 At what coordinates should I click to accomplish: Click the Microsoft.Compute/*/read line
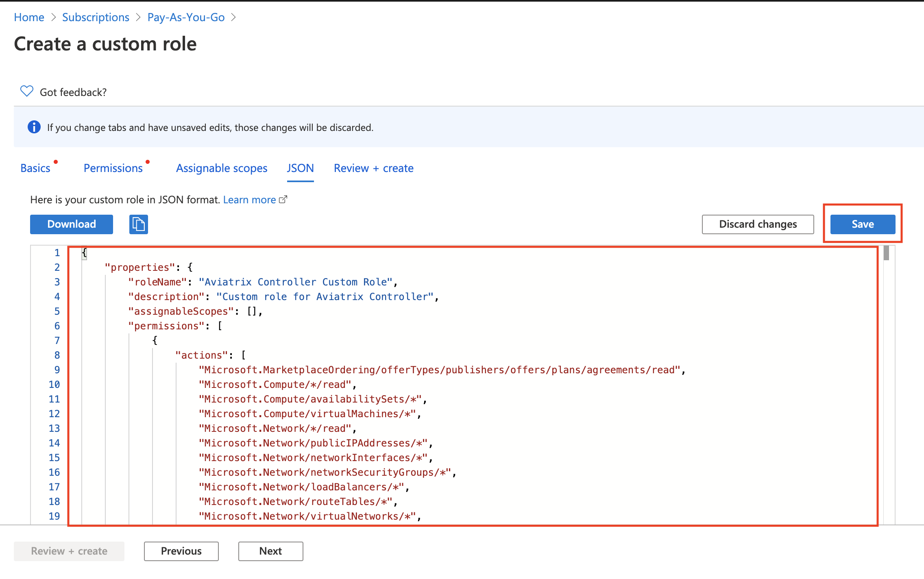[x=277, y=384]
